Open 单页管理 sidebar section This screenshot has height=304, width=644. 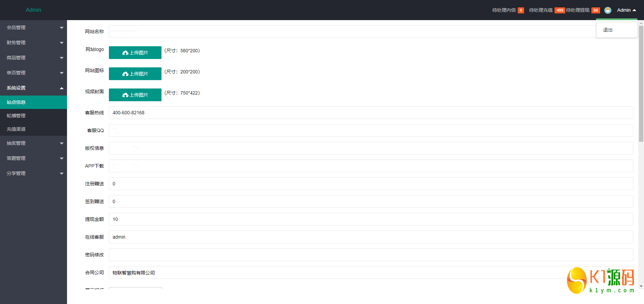pos(34,73)
